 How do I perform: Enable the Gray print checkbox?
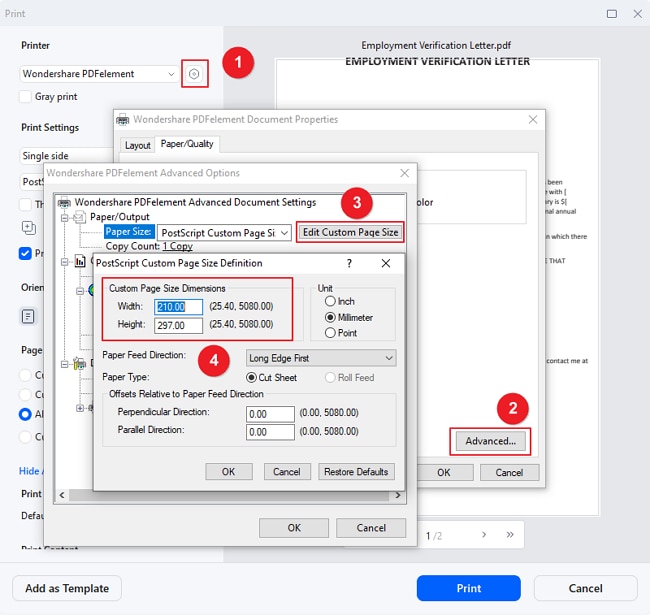click(25, 97)
